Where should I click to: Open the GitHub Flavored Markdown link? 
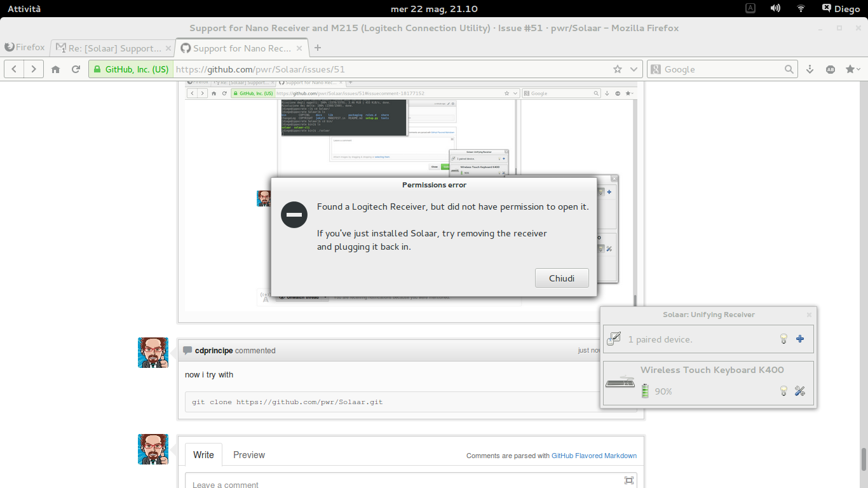tap(594, 456)
